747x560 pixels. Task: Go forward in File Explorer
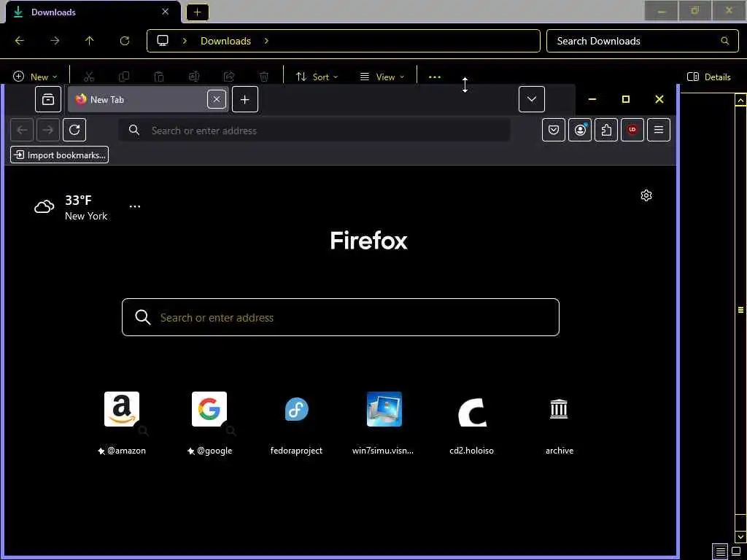[55, 41]
